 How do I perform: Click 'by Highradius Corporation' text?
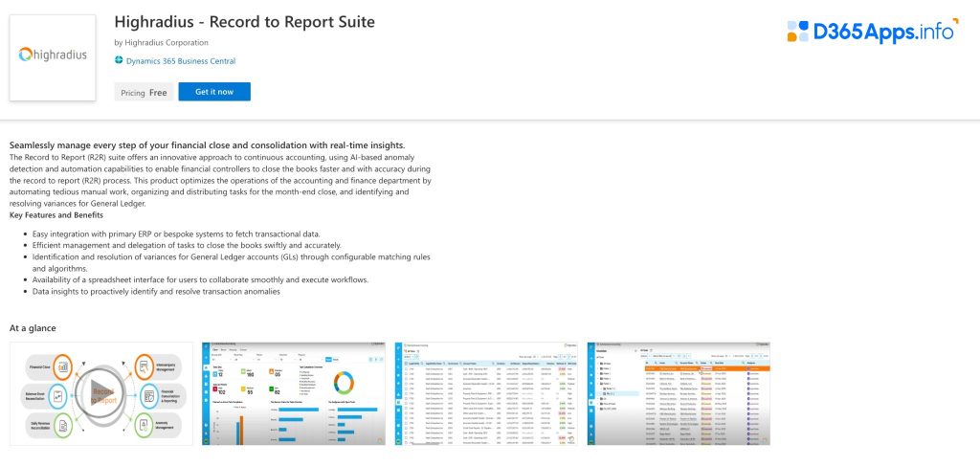pos(161,42)
